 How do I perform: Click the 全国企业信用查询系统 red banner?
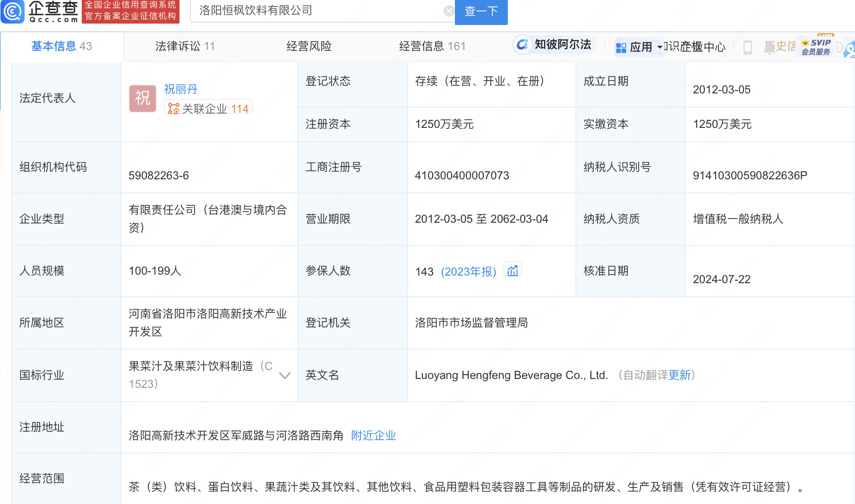pyautogui.click(x=130, y=11)
